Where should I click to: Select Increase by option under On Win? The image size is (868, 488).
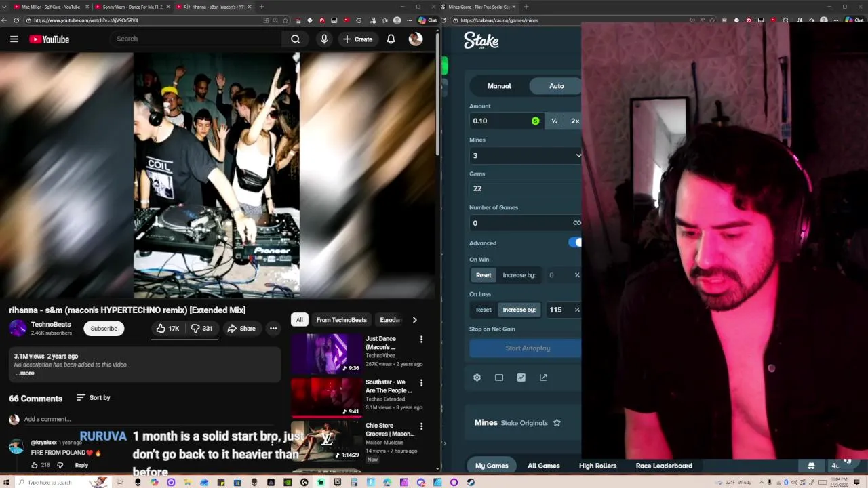click(519, 275)
